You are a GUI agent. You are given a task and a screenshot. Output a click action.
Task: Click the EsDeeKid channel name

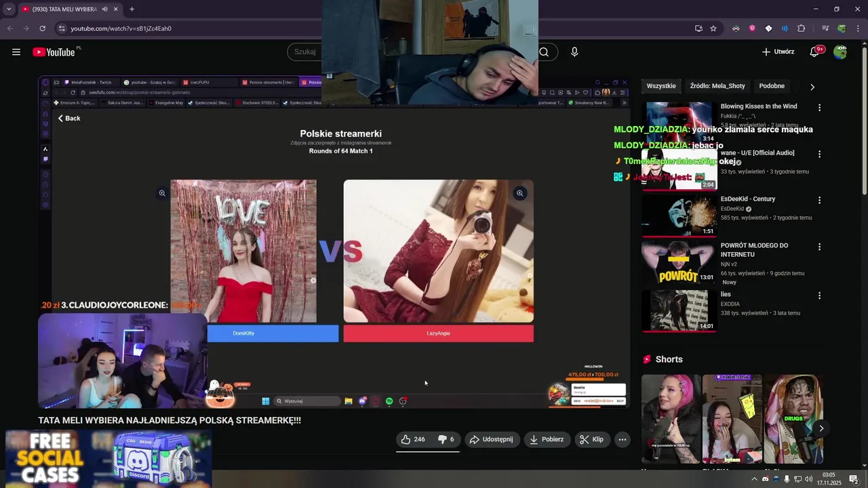[732, 209]
